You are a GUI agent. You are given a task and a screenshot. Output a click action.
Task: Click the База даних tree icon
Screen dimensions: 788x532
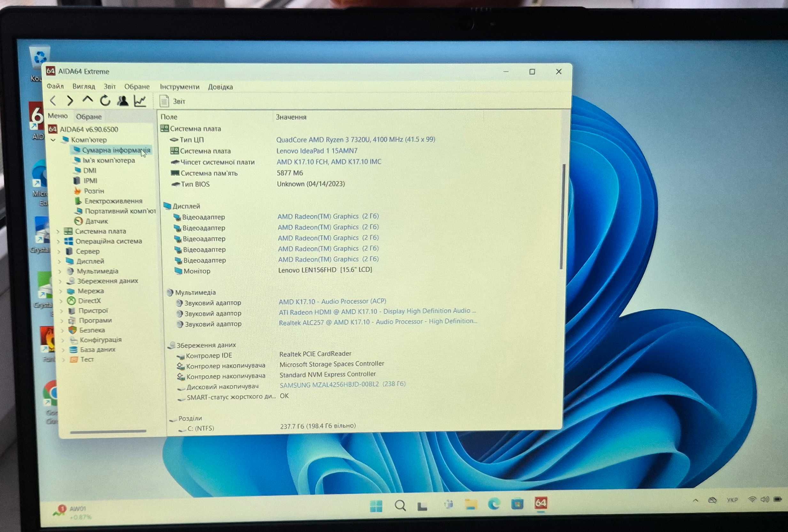[x=73, y=350]
